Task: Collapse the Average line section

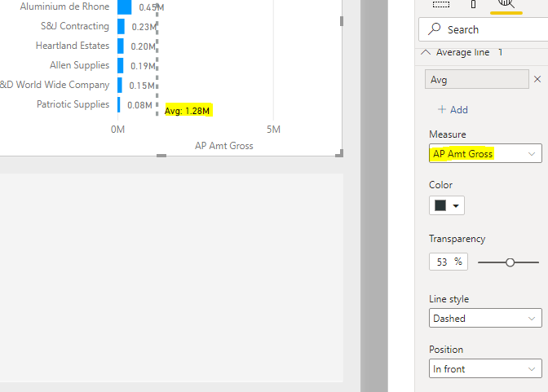Action: (426, 52)
